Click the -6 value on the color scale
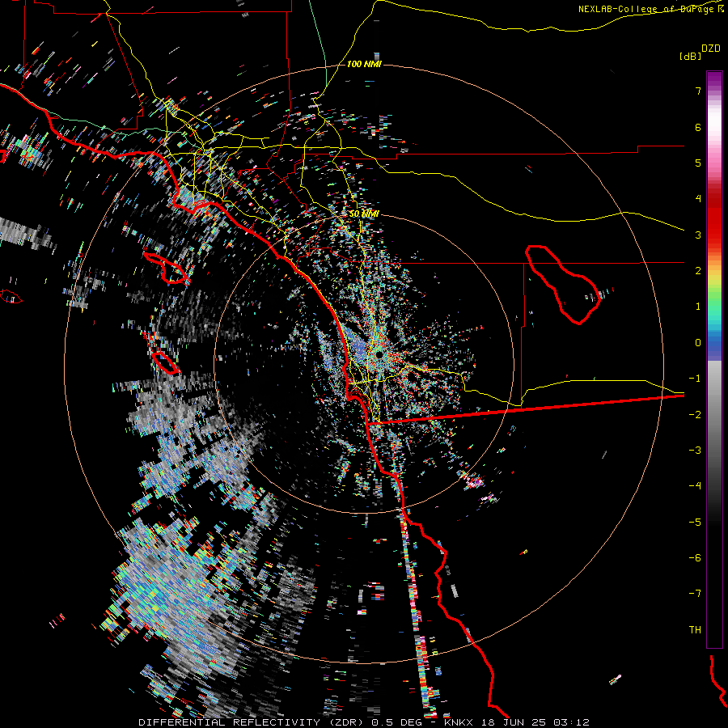 pos(695,558)
